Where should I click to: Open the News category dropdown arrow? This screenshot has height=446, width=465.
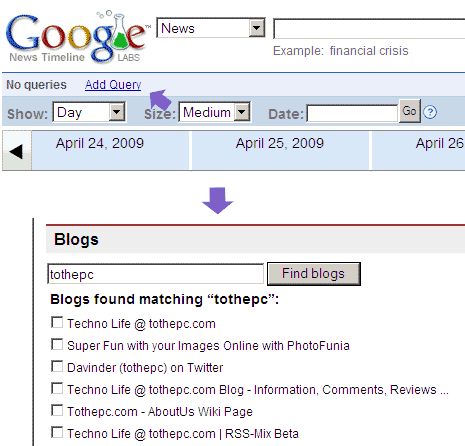click(257, 28)
